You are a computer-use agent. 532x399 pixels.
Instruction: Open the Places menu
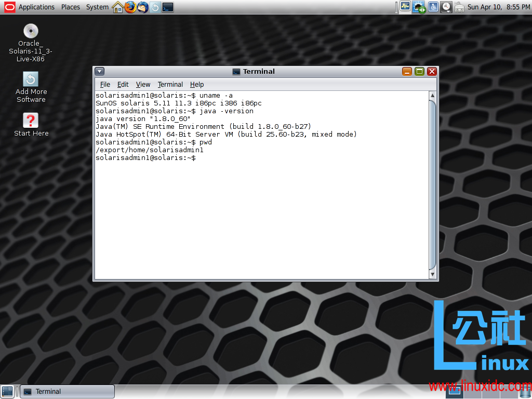click(71, 7)
